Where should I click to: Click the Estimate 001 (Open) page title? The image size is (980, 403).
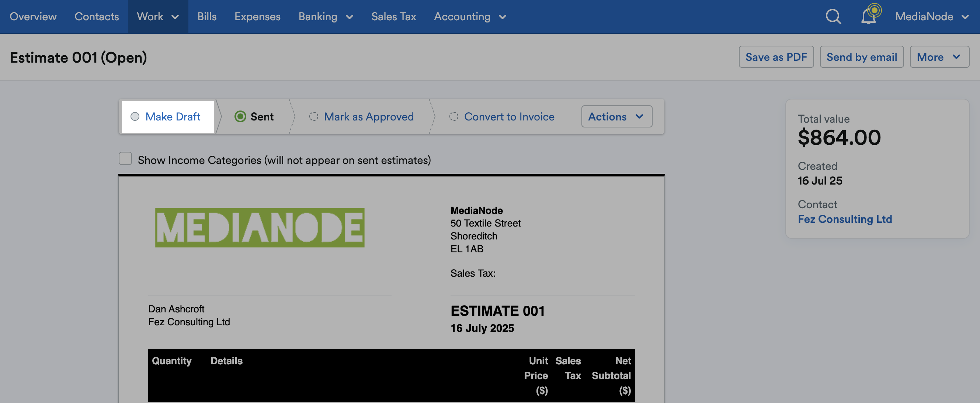coord(79,57)
